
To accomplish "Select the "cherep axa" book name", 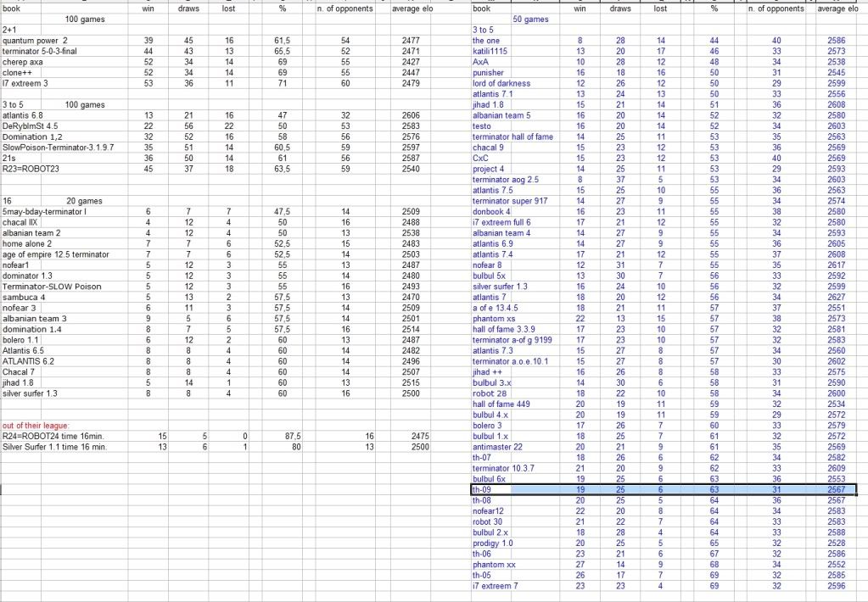I will click(22, 62).
